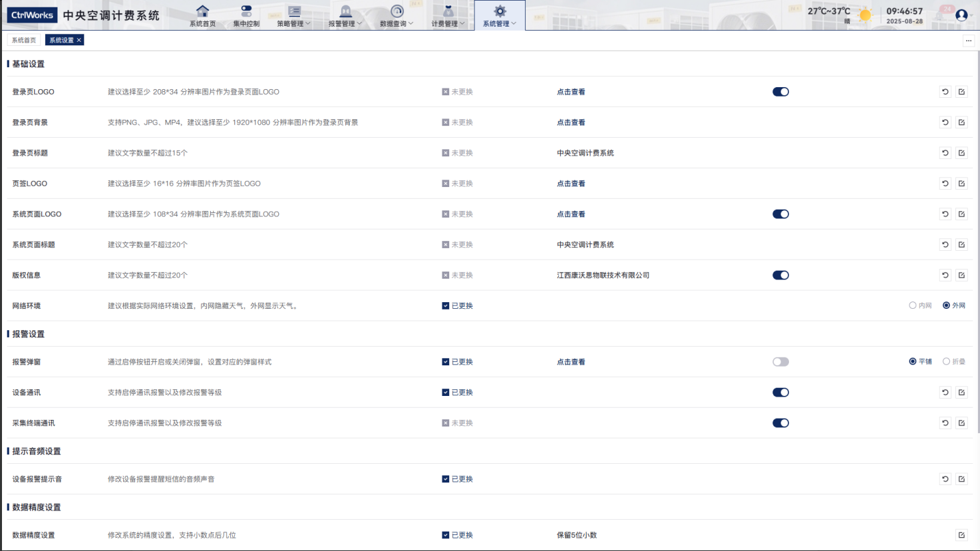Select the 内网 radio button
980x551 pixels.
tap(913, 305)
